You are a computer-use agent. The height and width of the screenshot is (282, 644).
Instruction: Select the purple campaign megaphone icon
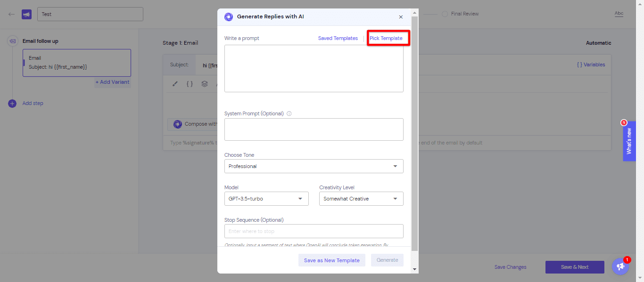26,14
